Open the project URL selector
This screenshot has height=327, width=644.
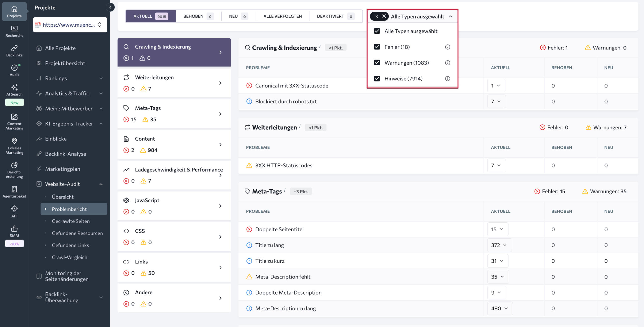pyautogui.click(x=70, y=24)
